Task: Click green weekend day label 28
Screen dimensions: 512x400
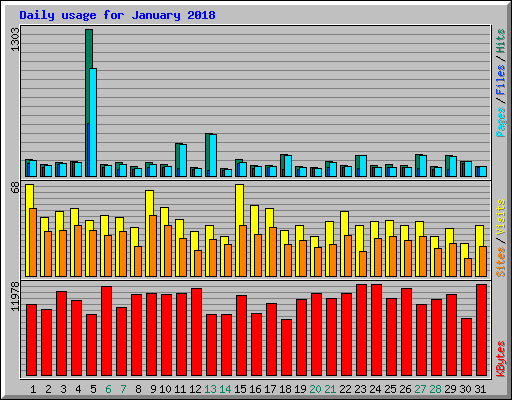Action: pos(435,389)
